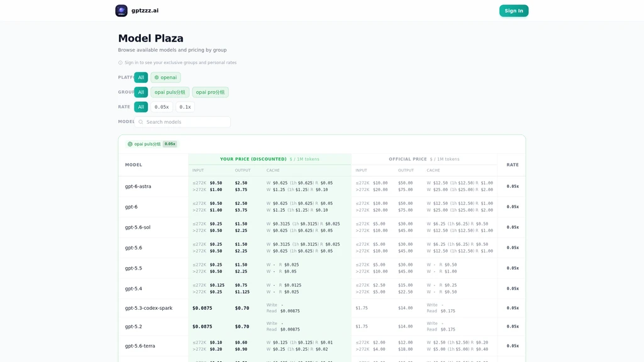Image resolution: width=644 pixels, height=362 pixels.
Task: Click the Sign In button
Action: pyautogui.click(x=514, y=11)
